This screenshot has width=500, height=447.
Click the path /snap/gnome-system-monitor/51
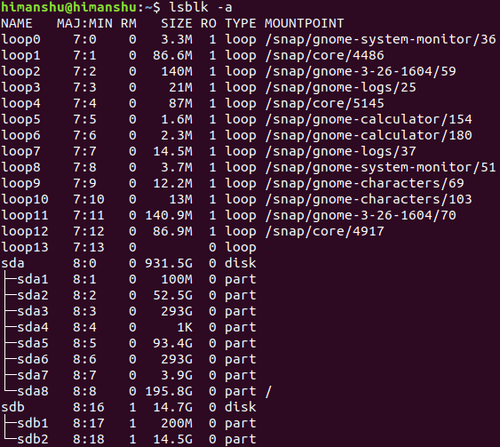click(380, 167)
